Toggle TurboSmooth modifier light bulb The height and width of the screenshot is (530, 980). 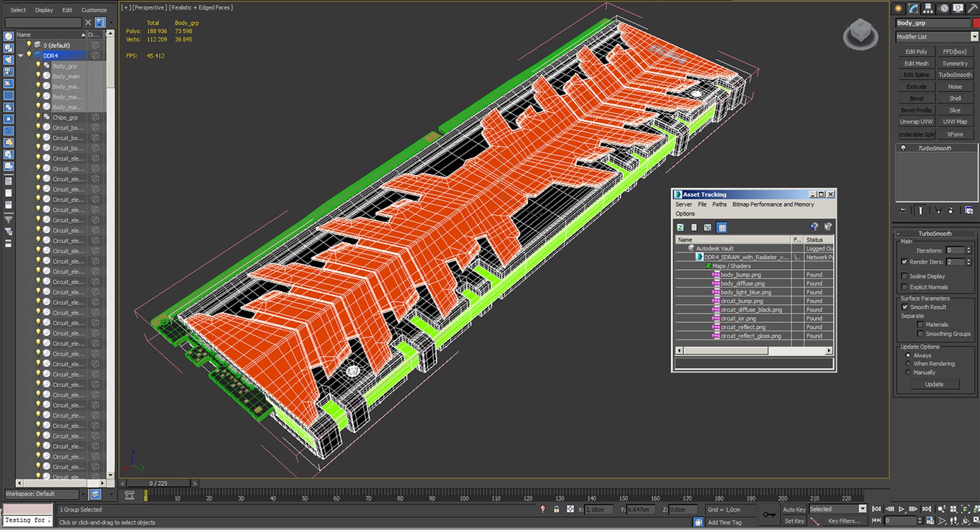903,148
